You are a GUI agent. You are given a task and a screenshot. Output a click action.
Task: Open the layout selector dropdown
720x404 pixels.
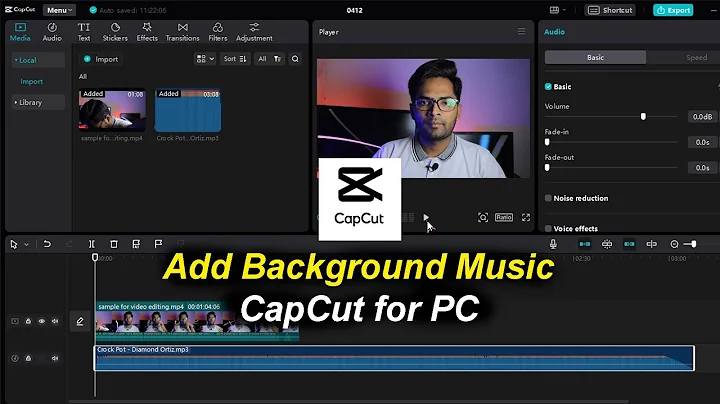(x=557, y=10)
